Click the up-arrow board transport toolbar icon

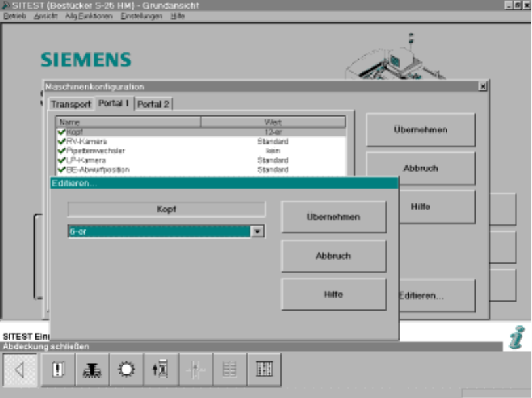161,369
